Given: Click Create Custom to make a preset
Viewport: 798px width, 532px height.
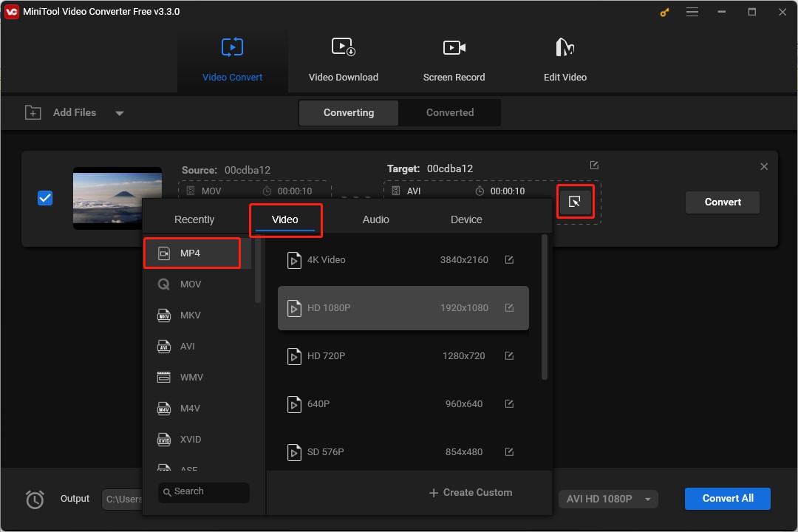Looking at the screenshot, I should [x=471, y=492].
